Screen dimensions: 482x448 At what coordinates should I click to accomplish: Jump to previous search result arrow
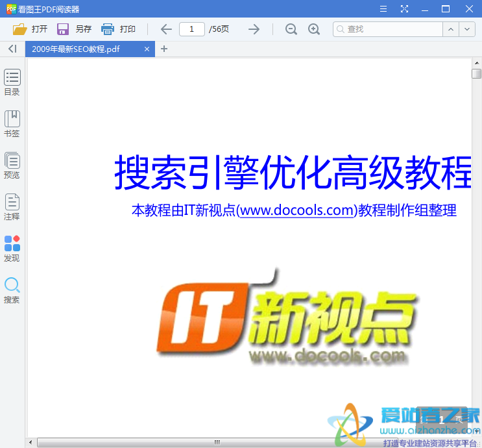451,29
